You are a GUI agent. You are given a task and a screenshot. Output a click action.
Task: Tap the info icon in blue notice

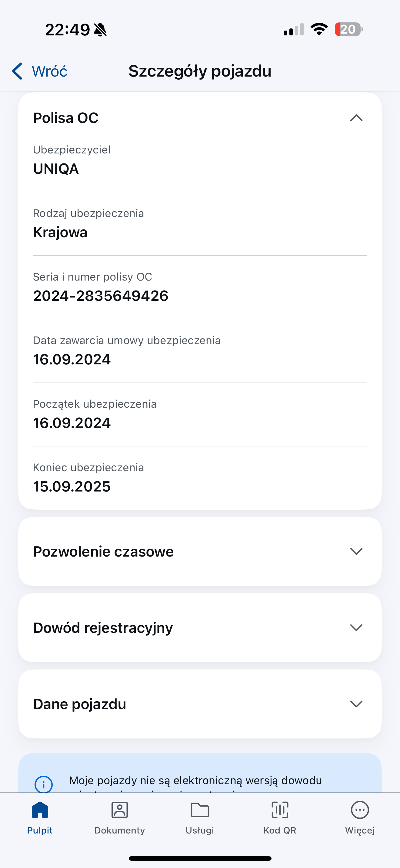click(44, 784)
